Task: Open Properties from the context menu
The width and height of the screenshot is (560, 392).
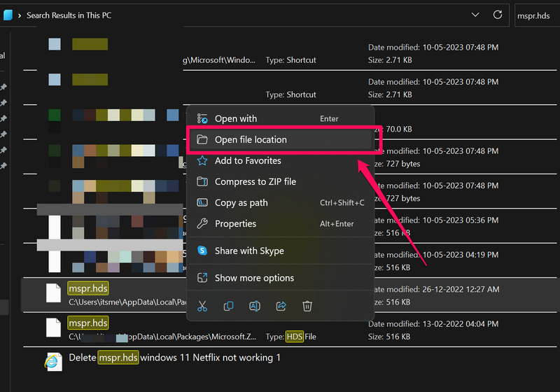Action: (235, 224)
